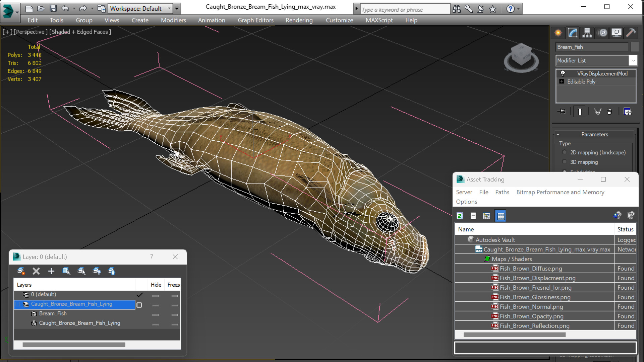
Task: Open Bitmap Performance and Memory menu
Action: click(x=560, y=192)
